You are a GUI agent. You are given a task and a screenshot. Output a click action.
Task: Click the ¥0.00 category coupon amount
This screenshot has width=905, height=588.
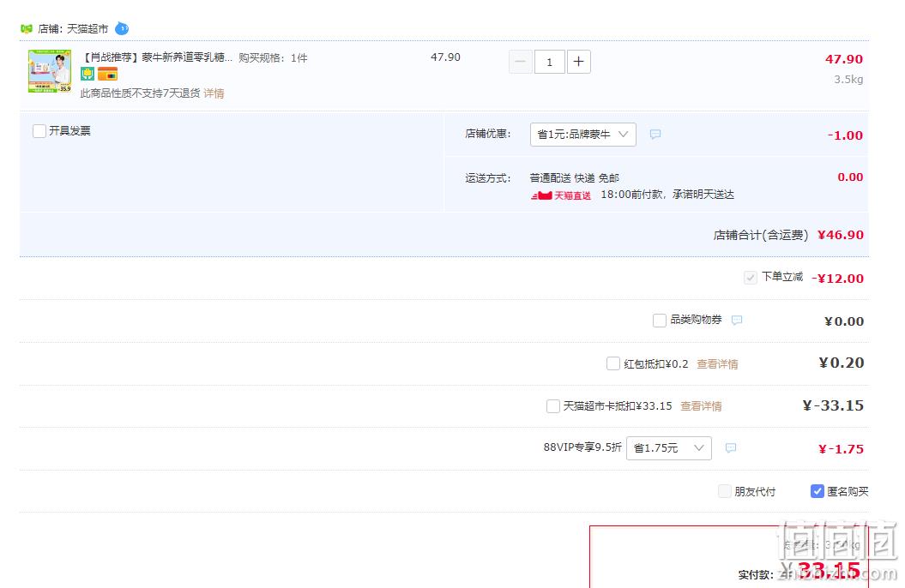pyautogui.click(x=844, y=321)
